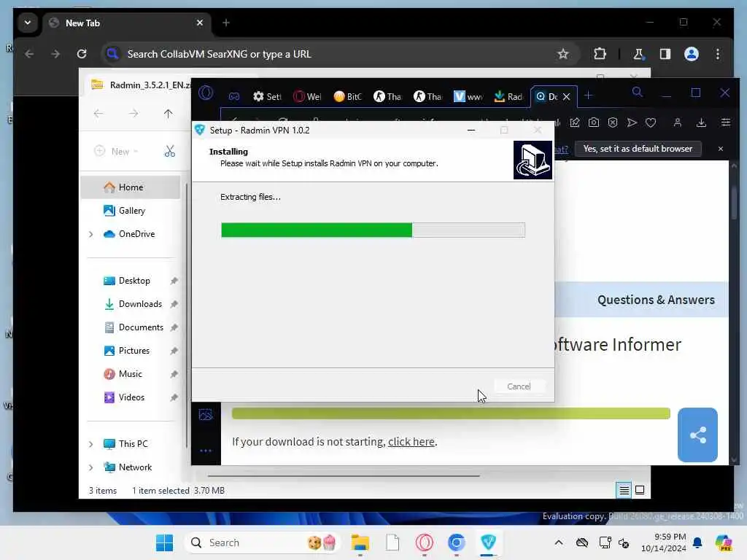This screenshot has height=560, width=747.
Task: Dismiss the default browser prompt bar
Action: 720,149
